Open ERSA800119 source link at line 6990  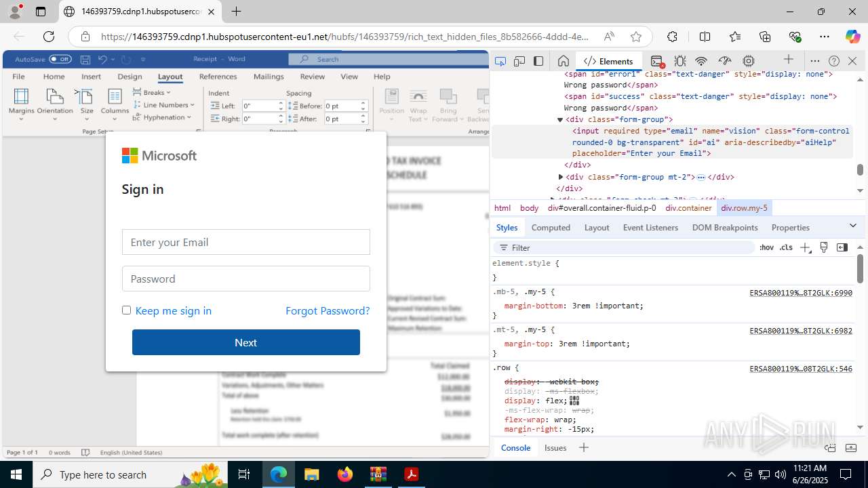[x=801, y=293]
